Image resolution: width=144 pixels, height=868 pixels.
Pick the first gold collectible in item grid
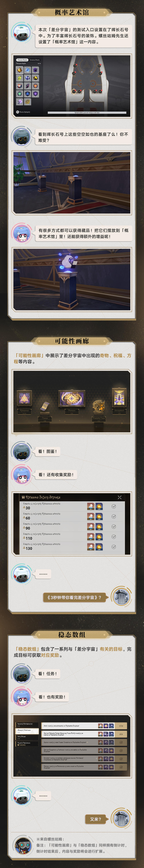click(20, 70)
